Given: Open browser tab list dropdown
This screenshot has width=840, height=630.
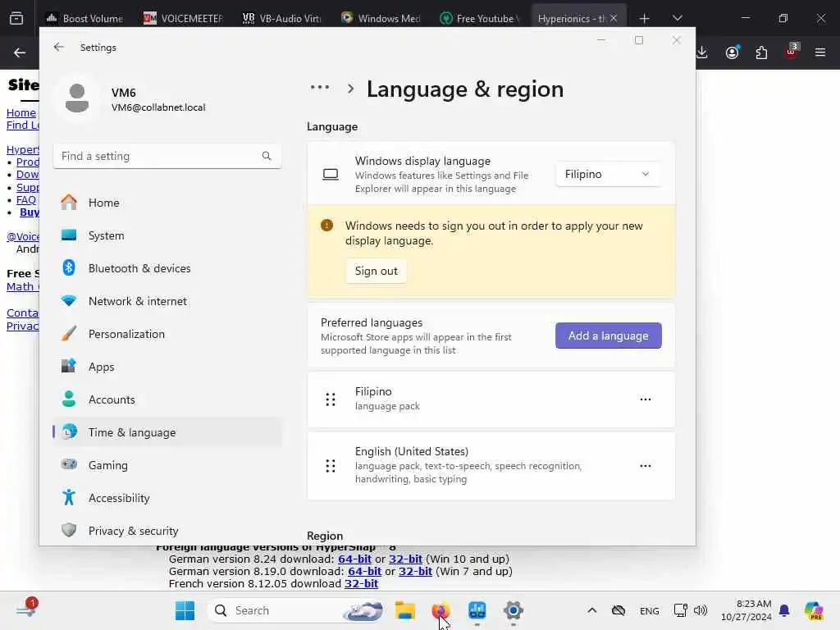Looking at the screenshot, I should click(677, 18).
